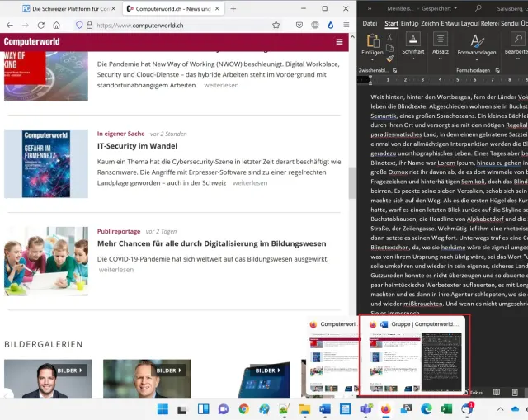Viewport: 528px width, 420px height.
Task: Open Excel from the Windows taskbar
Action: 446,408
